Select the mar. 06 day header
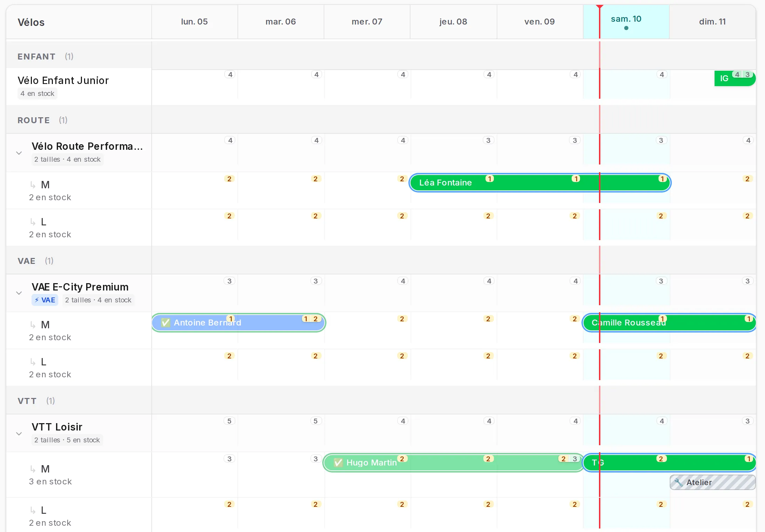Image resolution: width=765 pixels, height=532 pixels. (281, 22)
